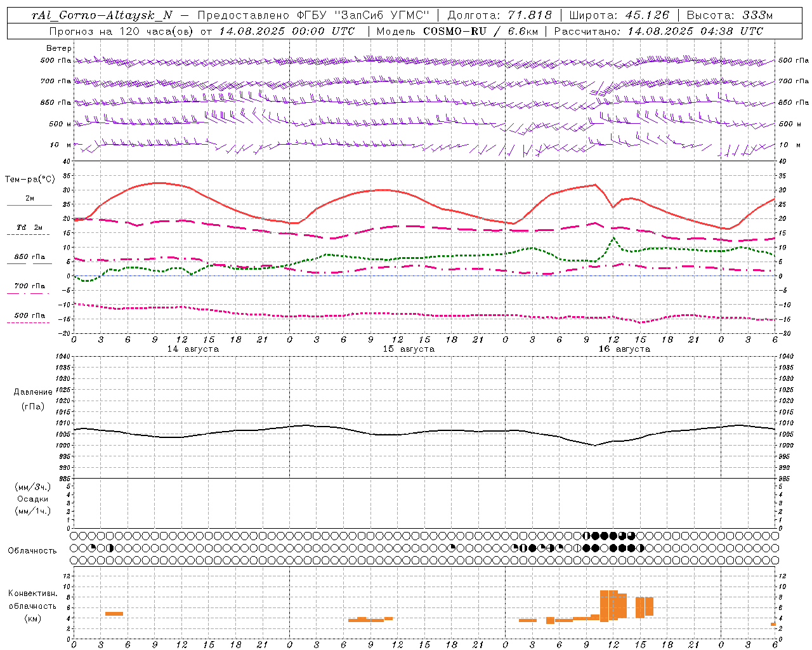Image resolution: width=812 pixels, height=650 pixels.
Task: Click the dashed line sample under Td 2м legend
Action: click(x=28, y=235)
